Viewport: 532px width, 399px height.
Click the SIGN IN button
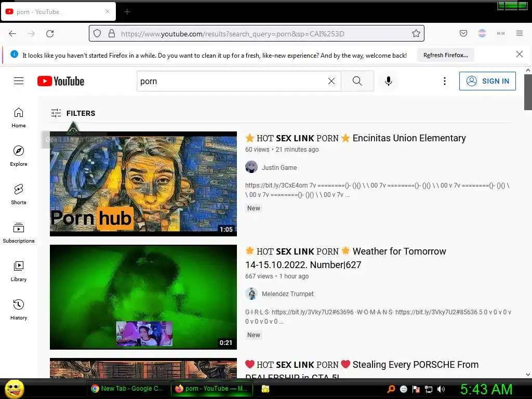click(487, 81)
